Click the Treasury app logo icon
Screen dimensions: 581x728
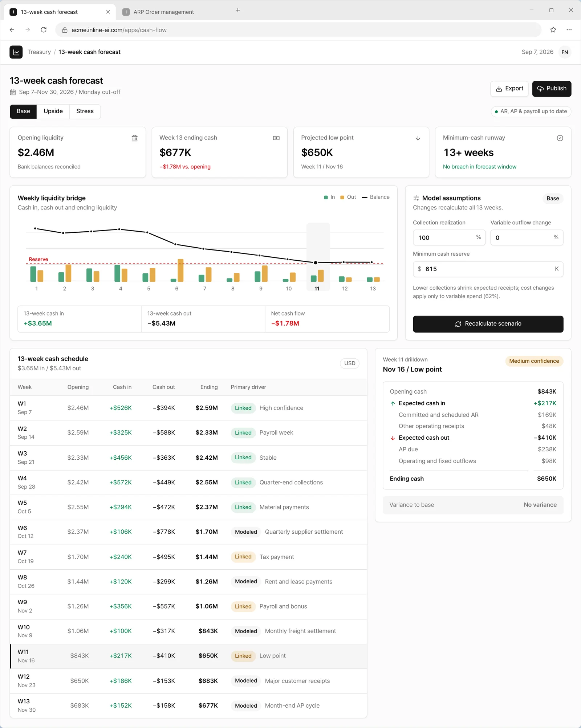[x=16, y=52]
